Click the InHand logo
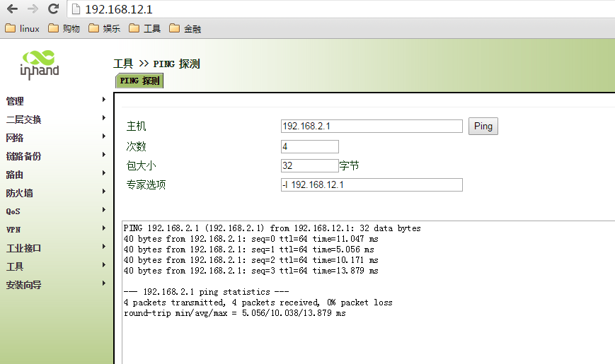The image size is (615, 364). 39,63
